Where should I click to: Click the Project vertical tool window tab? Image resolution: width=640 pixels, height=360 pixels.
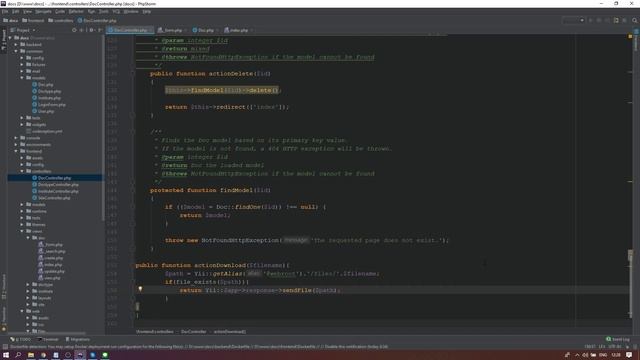(4, 40)
